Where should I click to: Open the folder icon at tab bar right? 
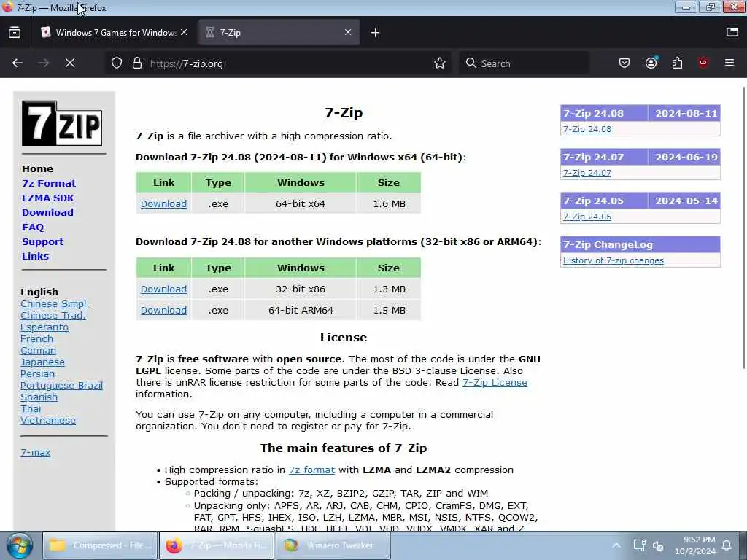point(732,32)
